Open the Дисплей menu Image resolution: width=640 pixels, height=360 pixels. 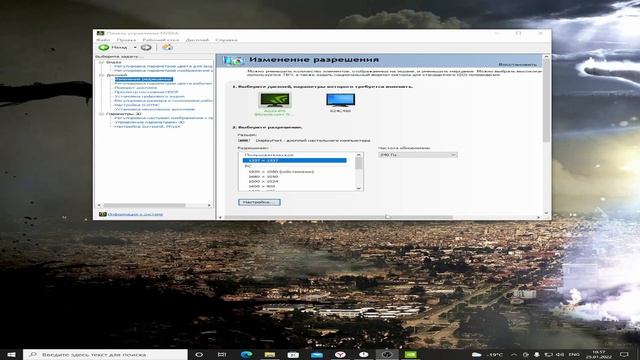coord(197,40)
